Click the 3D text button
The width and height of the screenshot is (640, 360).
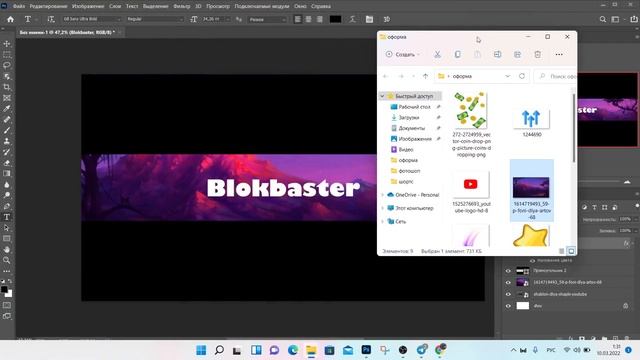click(387, 19)
